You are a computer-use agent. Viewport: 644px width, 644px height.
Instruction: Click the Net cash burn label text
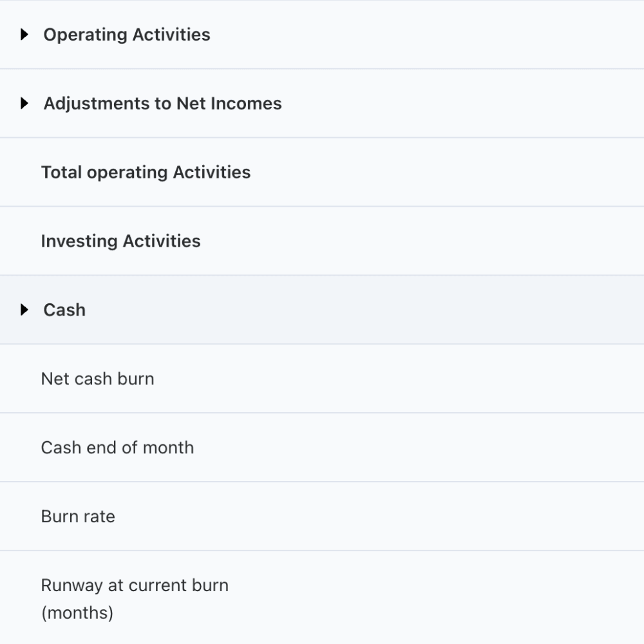tap(97, 379)
